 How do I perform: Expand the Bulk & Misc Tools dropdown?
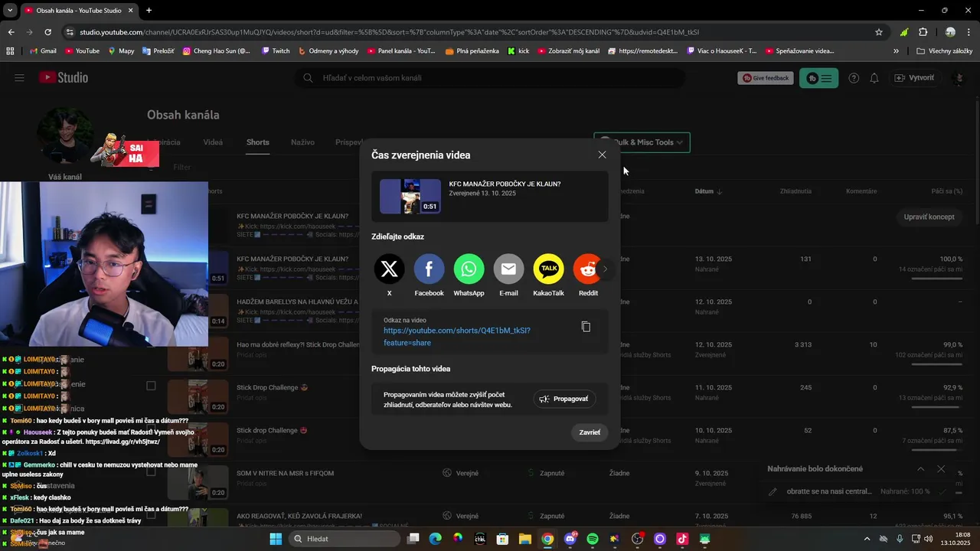click(642, 142)
